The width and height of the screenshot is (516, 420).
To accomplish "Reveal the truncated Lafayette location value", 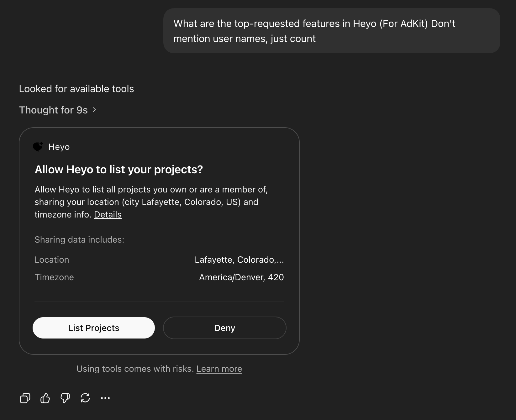I will 240,259.
